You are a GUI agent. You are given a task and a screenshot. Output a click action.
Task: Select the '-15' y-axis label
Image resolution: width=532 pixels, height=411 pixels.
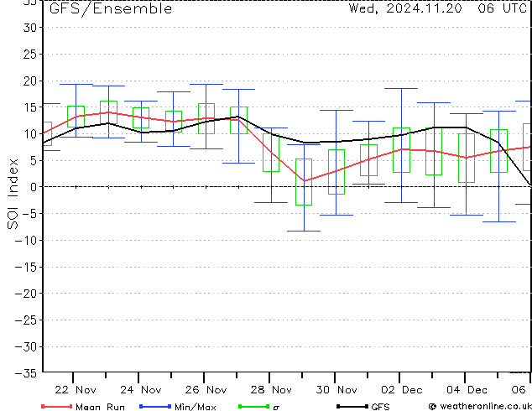[x=26, y=267]
